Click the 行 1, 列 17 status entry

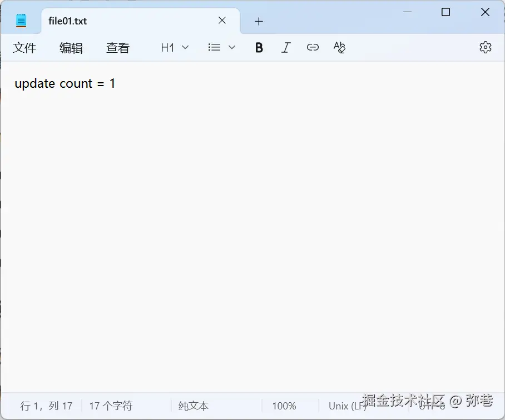click(x=46, y=406)
